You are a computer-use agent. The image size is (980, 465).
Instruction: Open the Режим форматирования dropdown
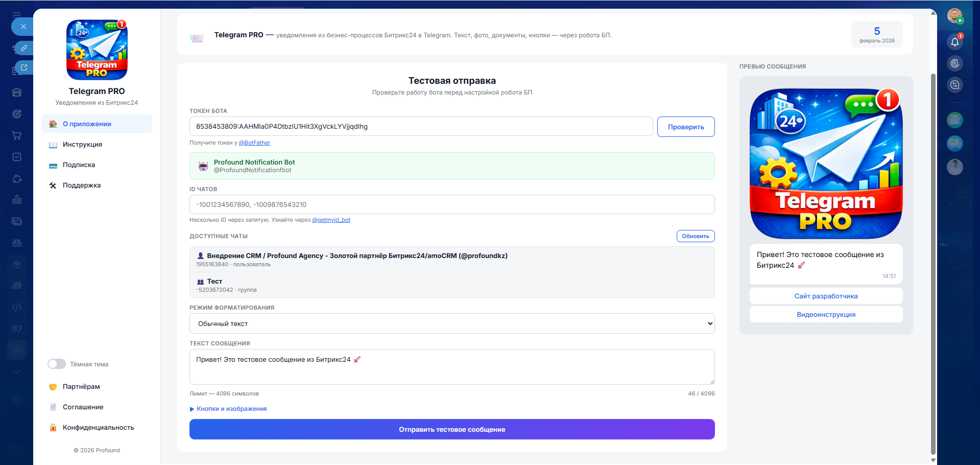(x=451, y=323)
